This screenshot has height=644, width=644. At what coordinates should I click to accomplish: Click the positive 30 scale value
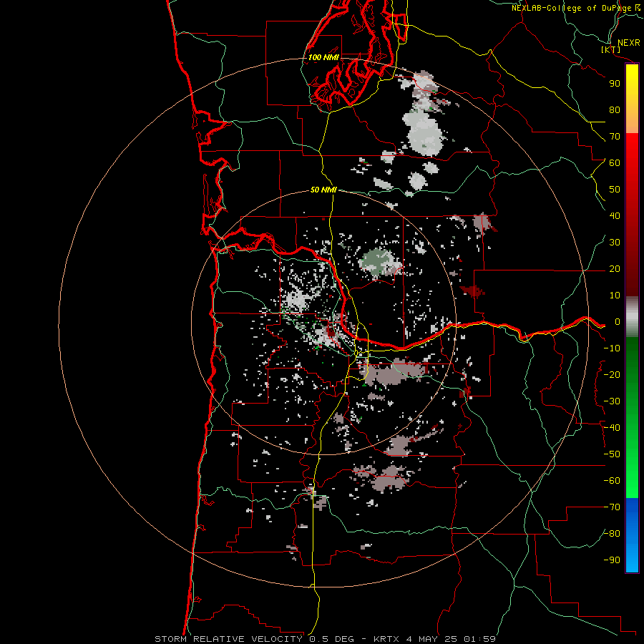click(x=615, y=243)
